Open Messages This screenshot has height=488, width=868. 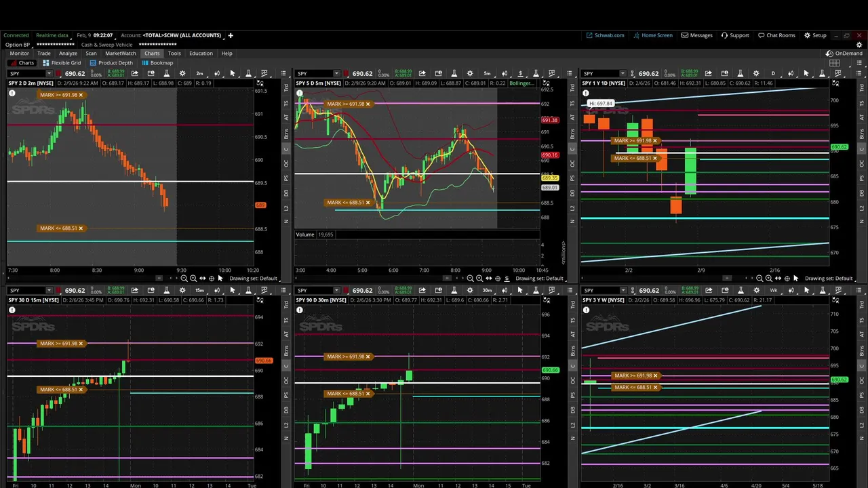click(x=696, y=35)
